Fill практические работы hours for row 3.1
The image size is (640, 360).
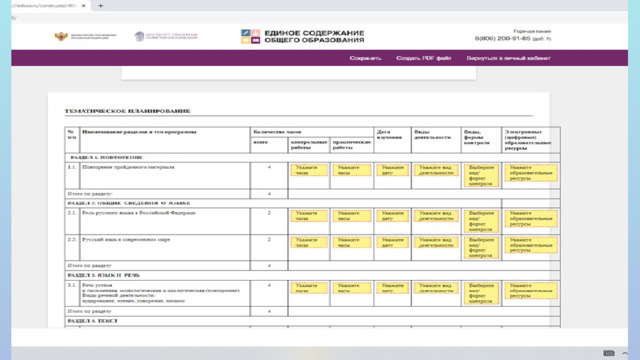(351, 288)
